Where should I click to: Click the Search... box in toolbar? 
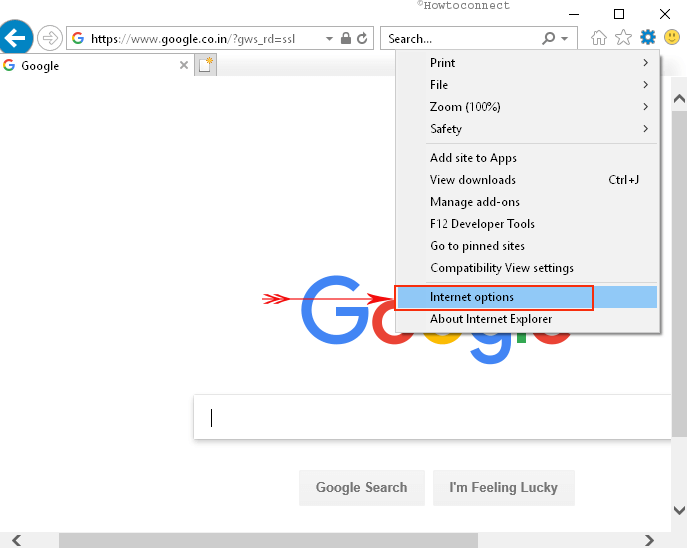pyautogui.click(x=460, y=39)
